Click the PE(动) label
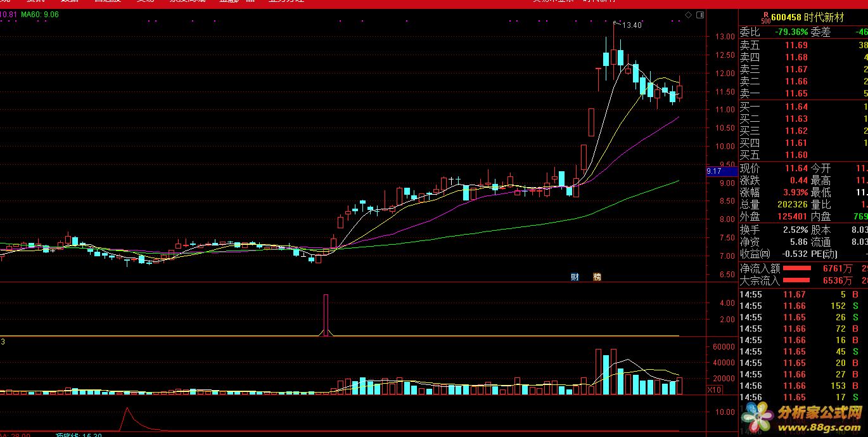868x437 pixels. pos(825,254)
